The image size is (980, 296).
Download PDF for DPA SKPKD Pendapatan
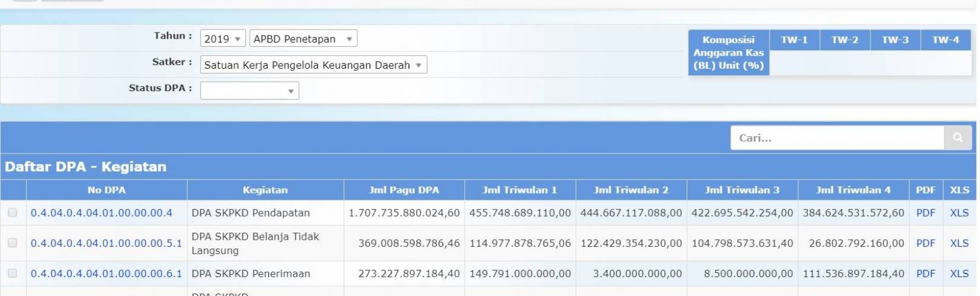(925, 213)
